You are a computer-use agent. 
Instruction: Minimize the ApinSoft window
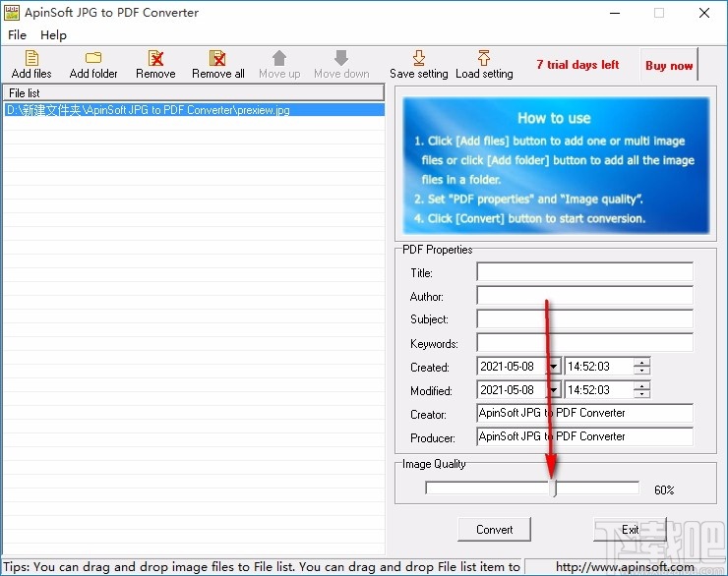(615, 13)
